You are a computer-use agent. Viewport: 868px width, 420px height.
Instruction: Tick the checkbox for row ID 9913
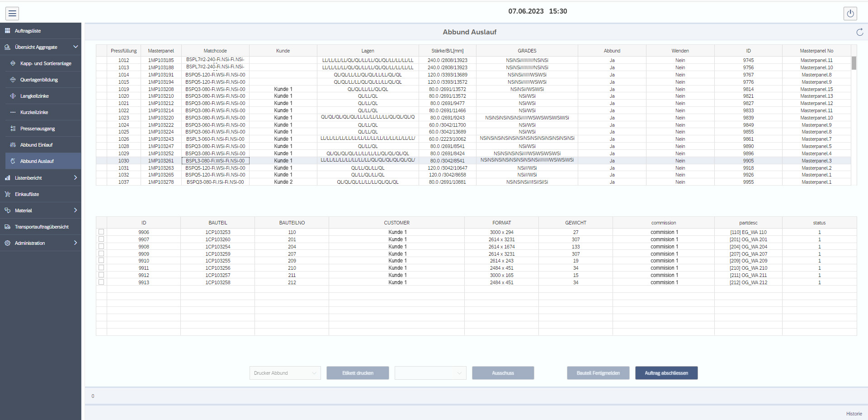(101, 282)
